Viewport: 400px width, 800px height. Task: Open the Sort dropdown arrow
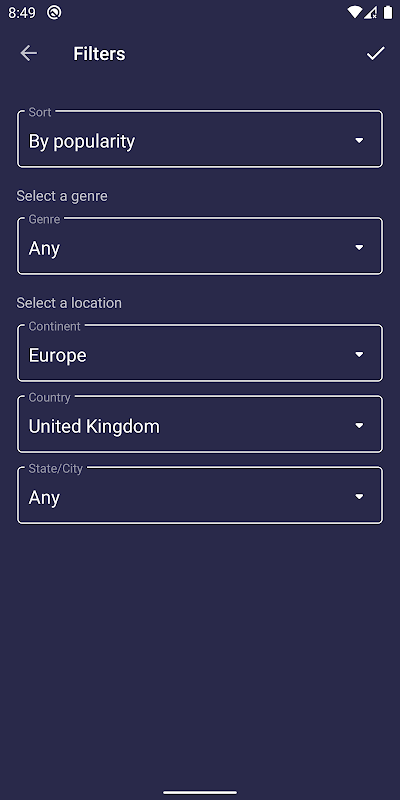click(x=359, y=140)
